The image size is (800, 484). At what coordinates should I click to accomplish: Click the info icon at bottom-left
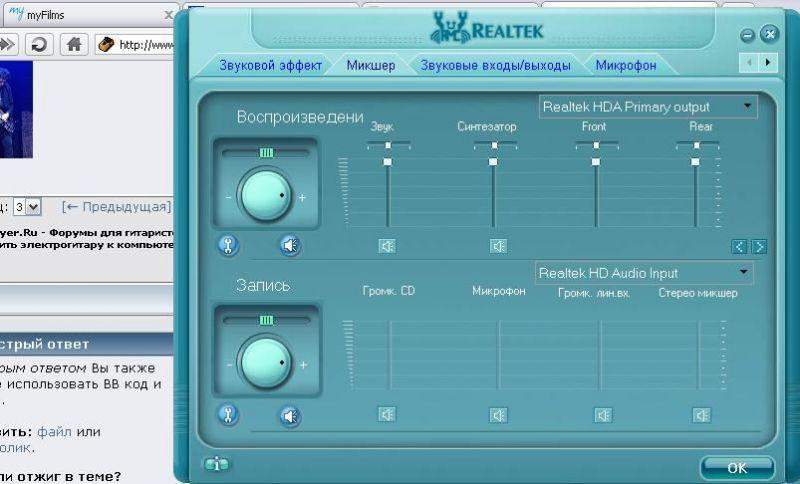(x=215, y=464)
